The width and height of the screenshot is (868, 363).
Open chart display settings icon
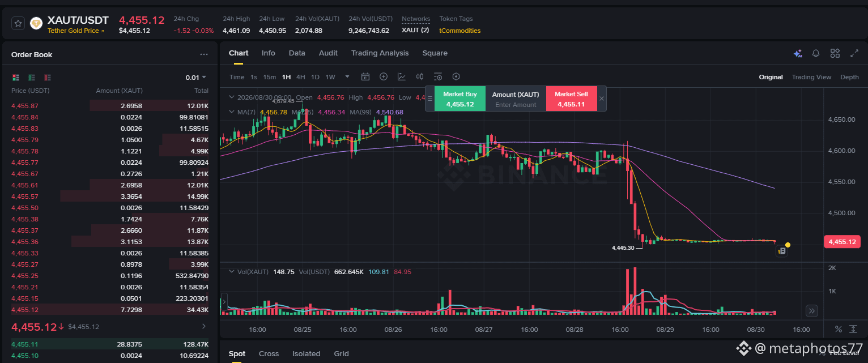click(438, 77)
